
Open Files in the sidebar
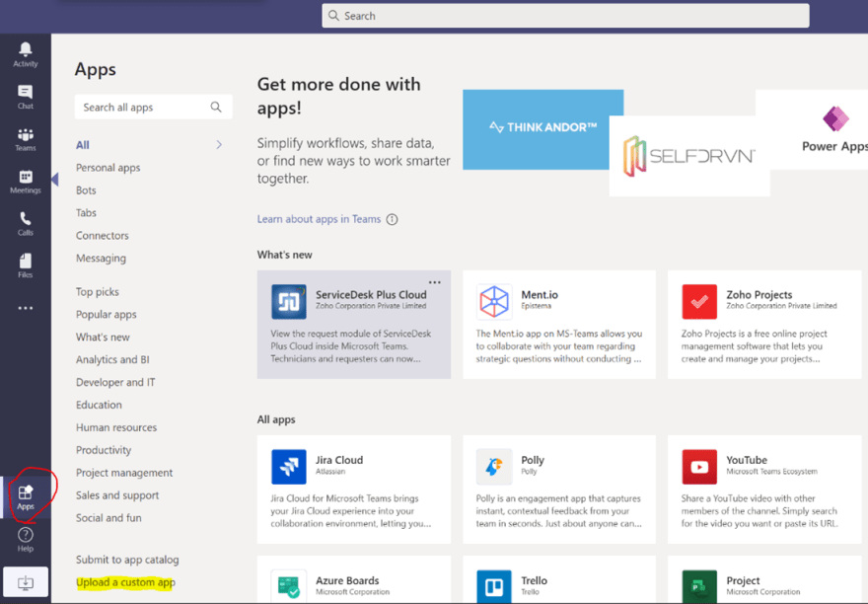coord(26,266)
